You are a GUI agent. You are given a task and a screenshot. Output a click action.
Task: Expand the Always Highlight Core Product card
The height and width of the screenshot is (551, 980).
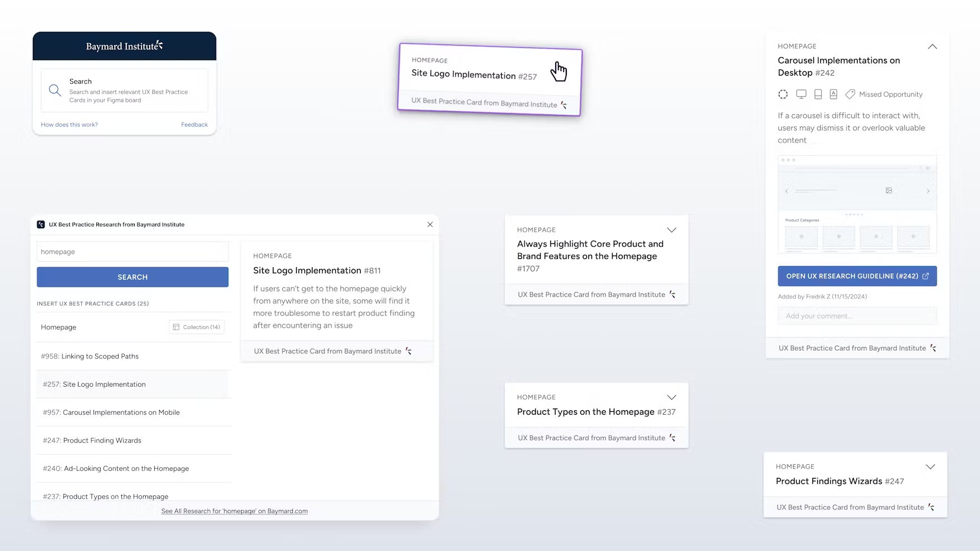coord(672,230)
